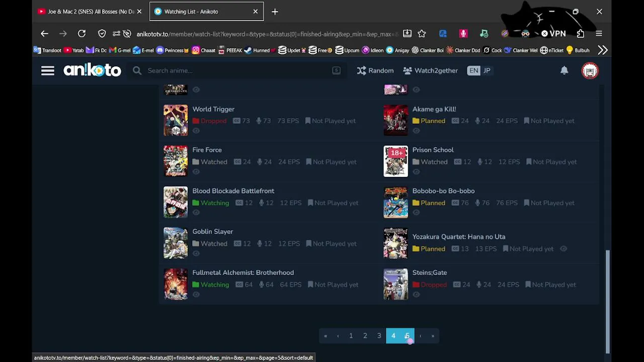The width and height of the screenshot is (644, 362).
Task: Reload the current page
Action: point(82,34)
